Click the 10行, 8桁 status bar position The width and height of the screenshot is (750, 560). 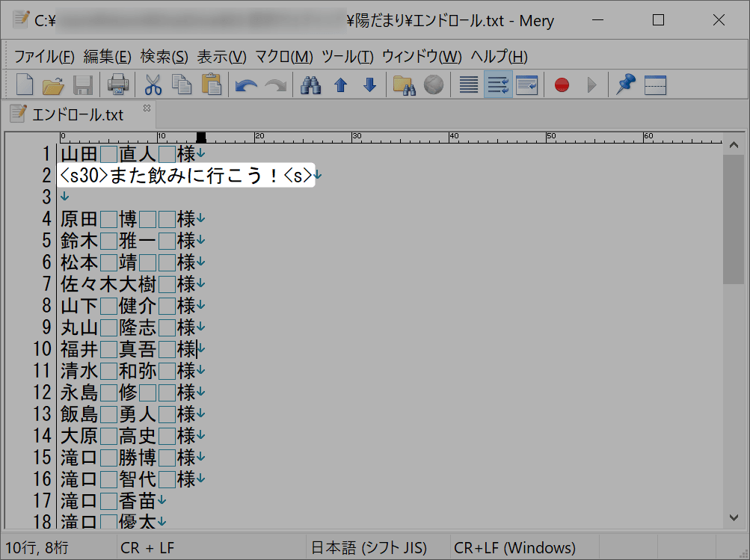click(37, 548)
